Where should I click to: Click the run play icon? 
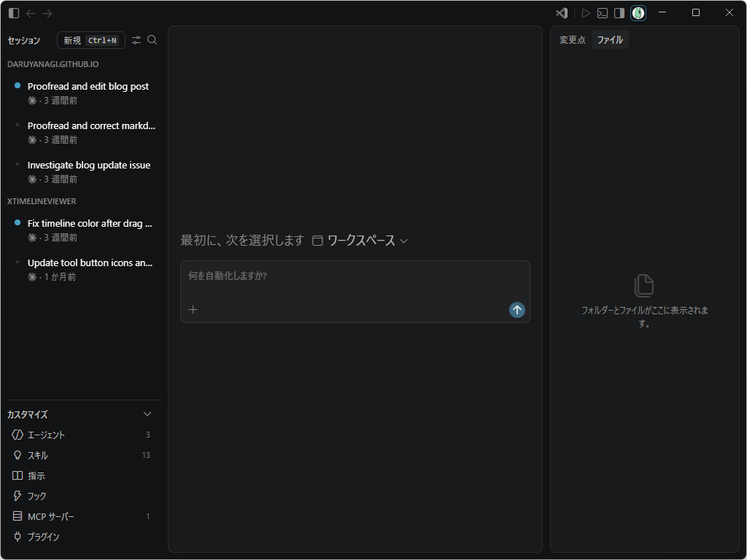(x=586, y=13)
